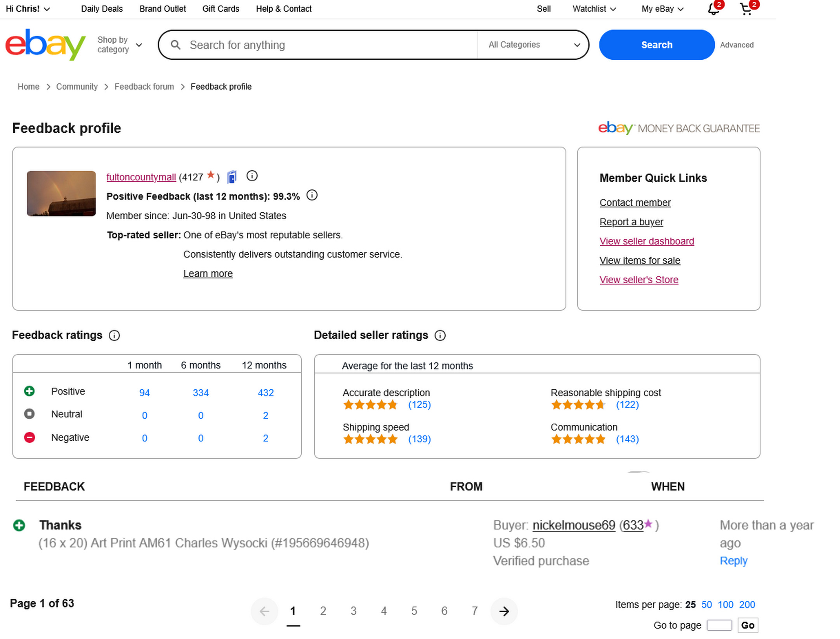Open the Contact member link
The width and height of the screenshot is (840, 639).
pyautogui.click(x=635, y=203)
